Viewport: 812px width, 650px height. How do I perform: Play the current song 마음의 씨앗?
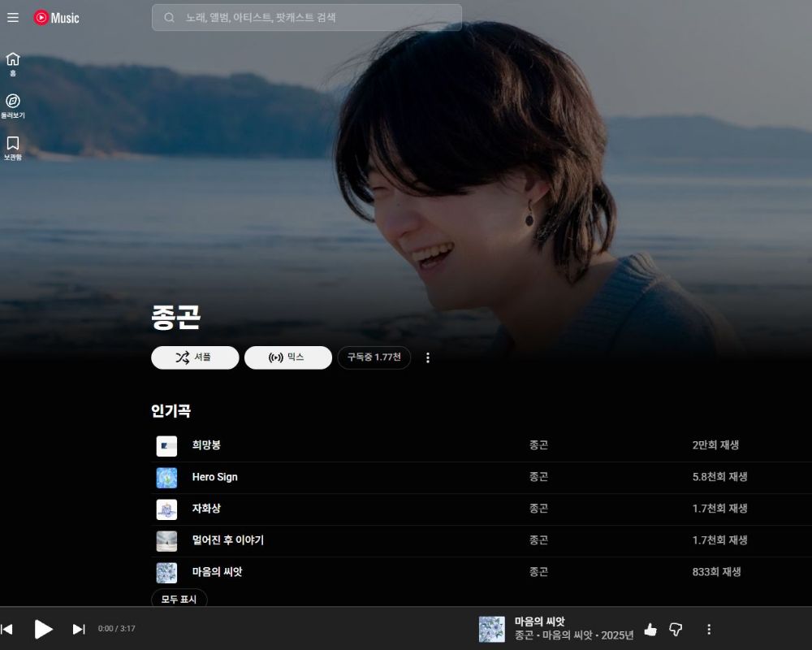tap(43, 629)
